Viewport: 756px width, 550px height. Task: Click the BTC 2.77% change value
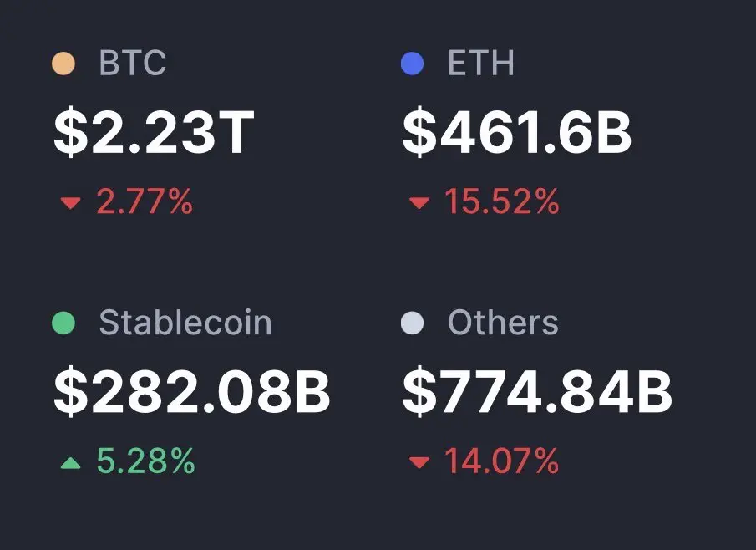(x=145, y=202)
